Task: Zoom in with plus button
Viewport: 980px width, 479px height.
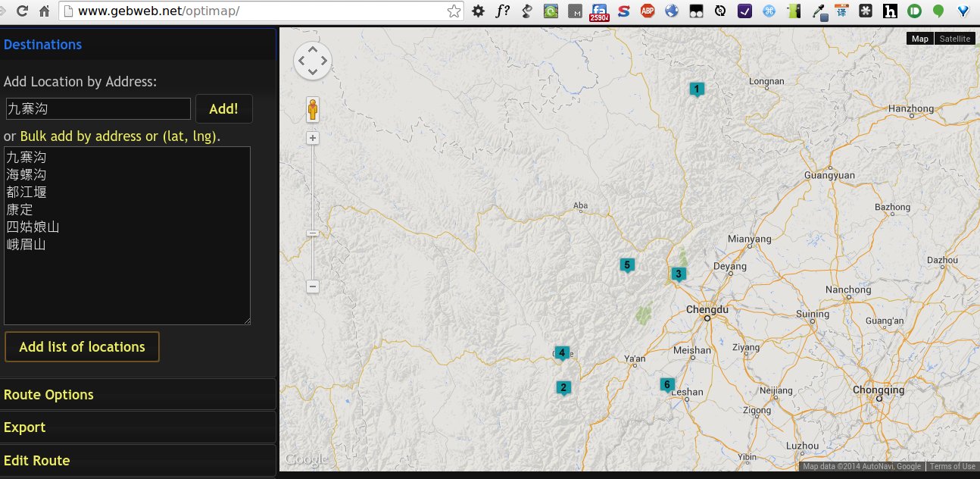Action: [313, 138]
